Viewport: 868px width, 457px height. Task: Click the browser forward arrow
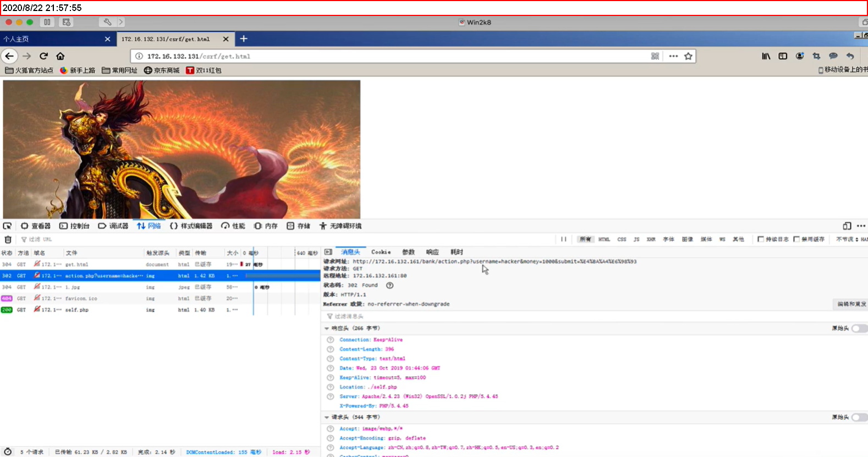point(26,56)
